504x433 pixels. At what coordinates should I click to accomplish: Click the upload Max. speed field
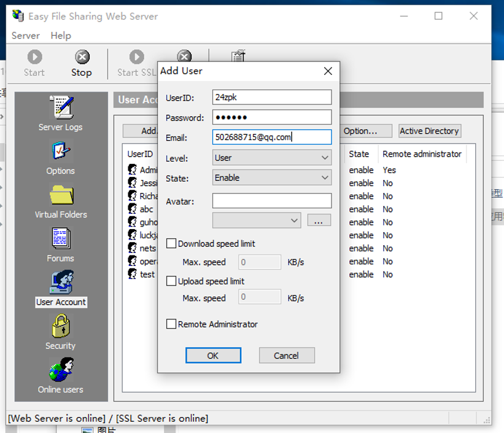pyautogui.click(x=260, y=297)
